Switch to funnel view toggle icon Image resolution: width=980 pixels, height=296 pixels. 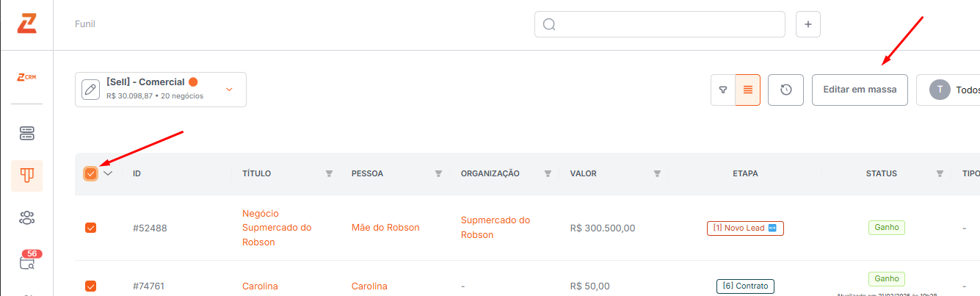coord(723,90)
